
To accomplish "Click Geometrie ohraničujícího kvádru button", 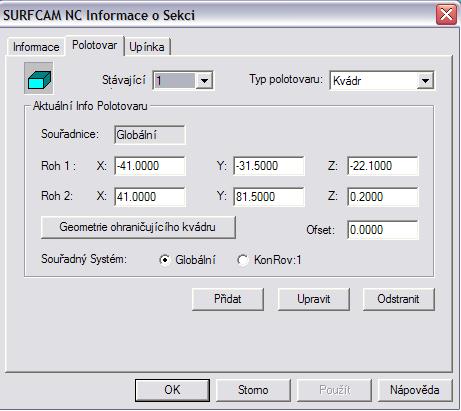I will pyautogui.click(x=138, y=227).
